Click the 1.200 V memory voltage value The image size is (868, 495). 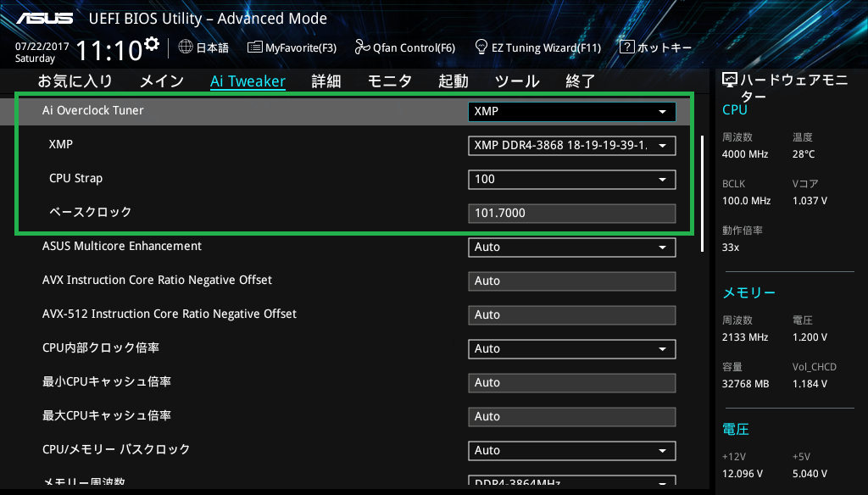pyautogui.click(x=810, y=337)
